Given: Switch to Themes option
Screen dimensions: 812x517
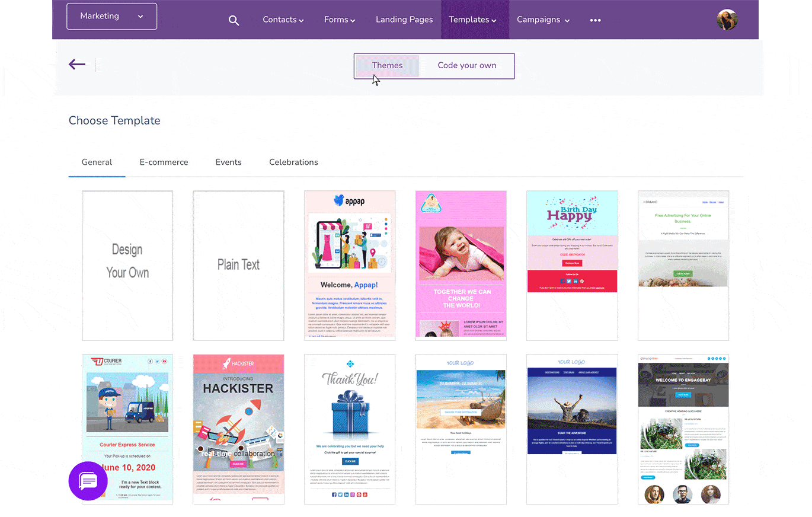Looking at the screenshot, I should pyautogui.click(x=387, y=65).
